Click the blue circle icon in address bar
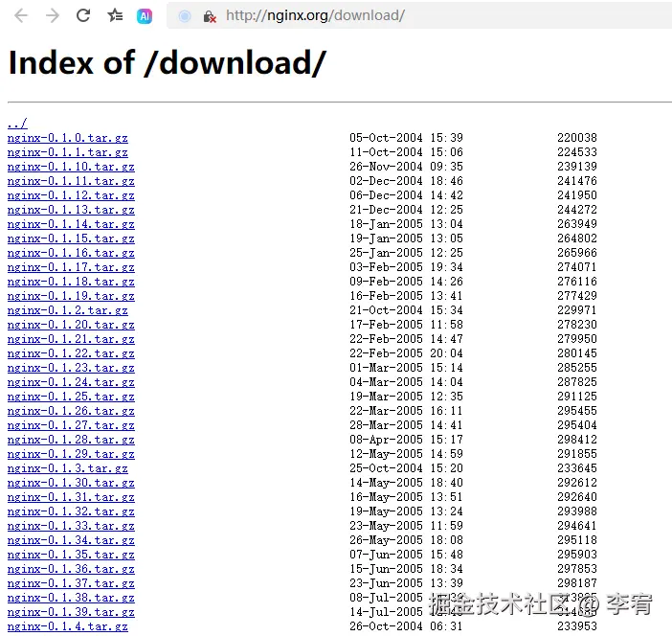 (x=185, y=16)
